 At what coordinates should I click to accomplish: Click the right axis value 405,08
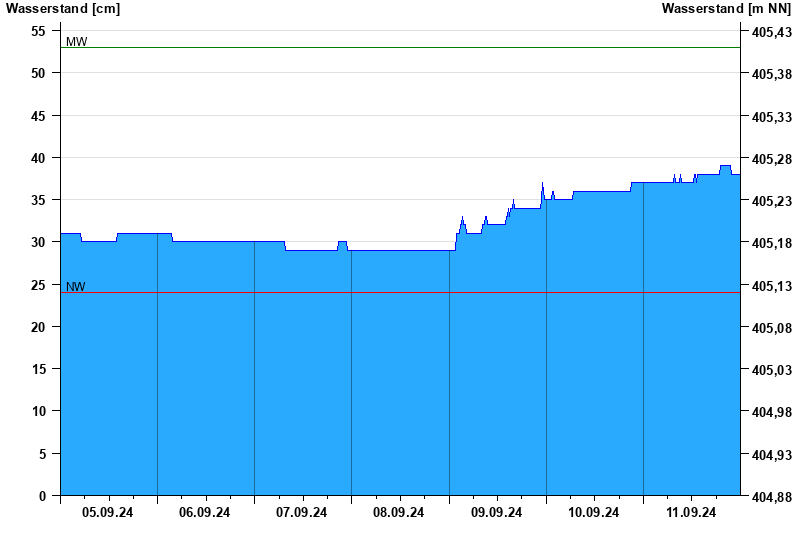772,329
